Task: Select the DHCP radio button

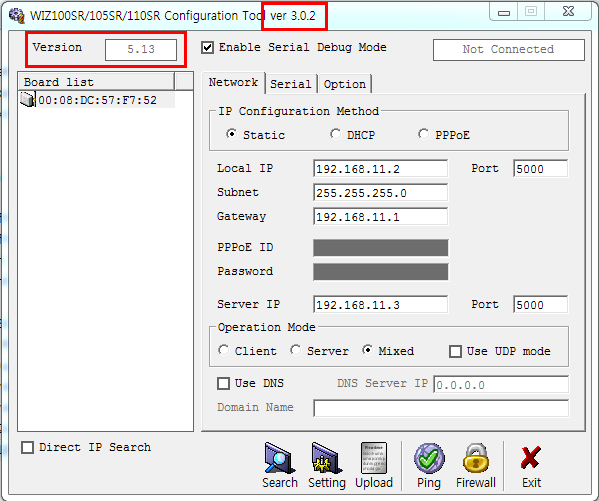Action: [x=335, y=134]
